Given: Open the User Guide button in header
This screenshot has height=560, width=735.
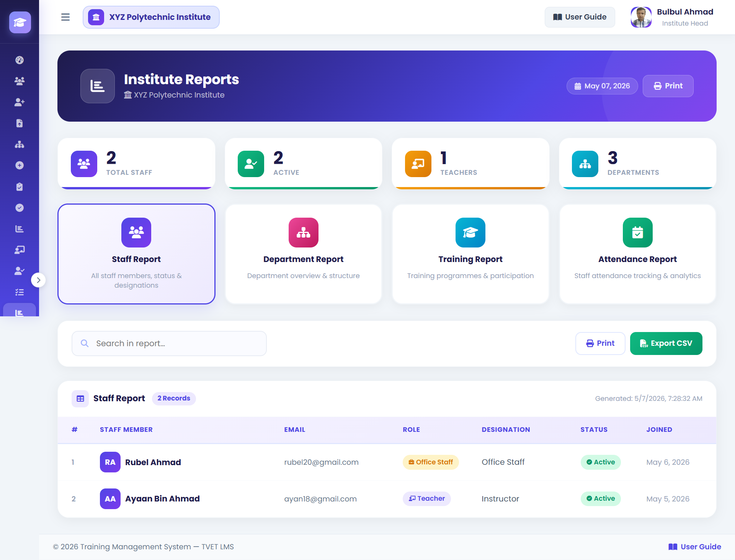Looking at the screenshot, I should (580, 17).
